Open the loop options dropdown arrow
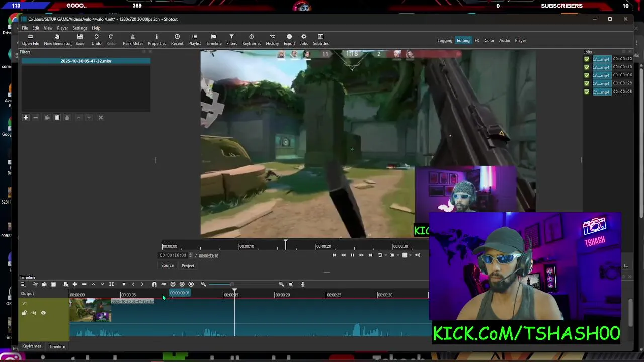 (385, 255)
